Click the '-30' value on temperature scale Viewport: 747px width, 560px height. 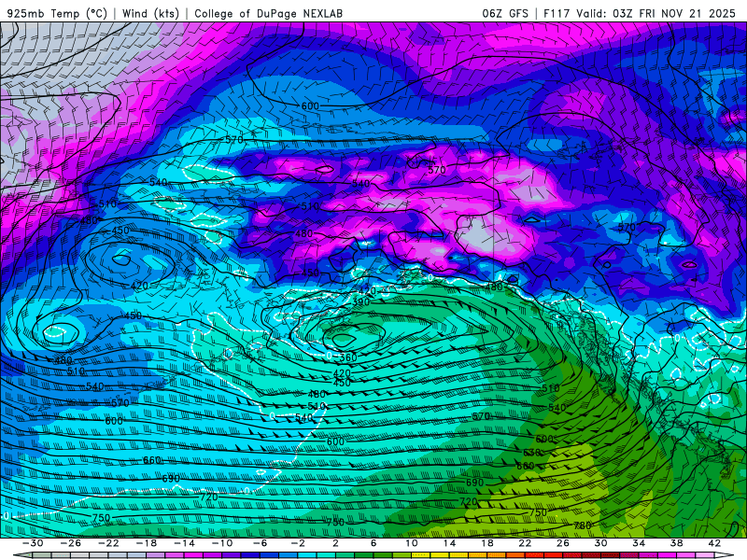pyautogui.click(x=33, y=543)
